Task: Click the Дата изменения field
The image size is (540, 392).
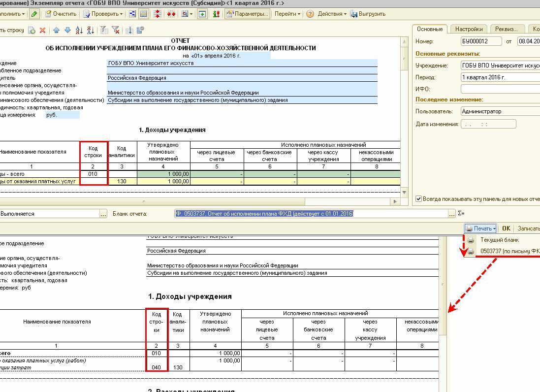Action: (488, 124)
